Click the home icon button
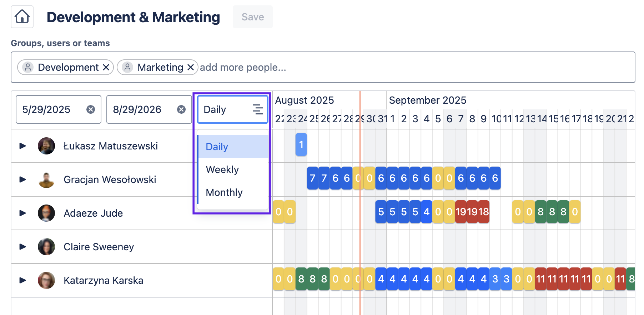Screen dimensions: 644x315 [x=22, y=17]
